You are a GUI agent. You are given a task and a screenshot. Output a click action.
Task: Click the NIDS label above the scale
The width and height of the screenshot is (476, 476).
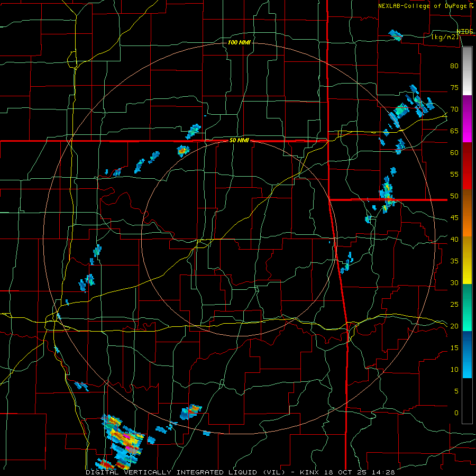pyautogui.click(x=465, y=32)
